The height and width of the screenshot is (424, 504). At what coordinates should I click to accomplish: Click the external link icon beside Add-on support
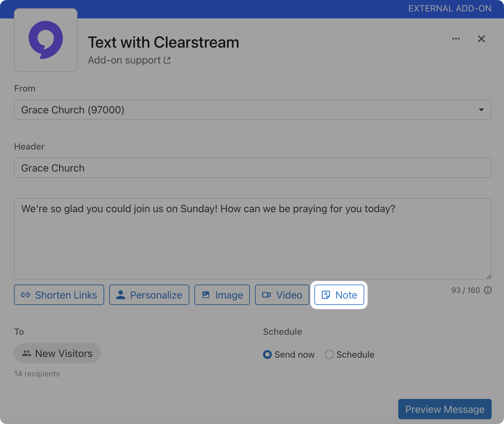point(167,60)
